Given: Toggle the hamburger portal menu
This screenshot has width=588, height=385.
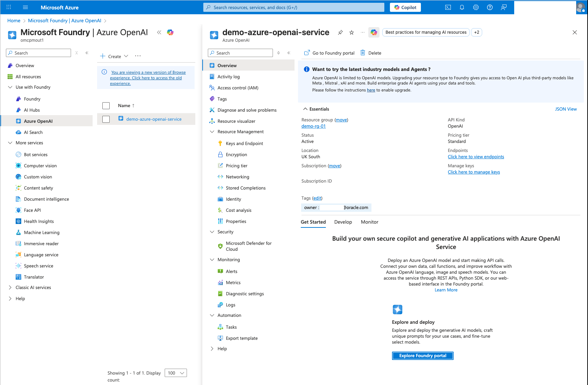Looking at the screenshot, I should pyautogui.click(x=25, y=7).
